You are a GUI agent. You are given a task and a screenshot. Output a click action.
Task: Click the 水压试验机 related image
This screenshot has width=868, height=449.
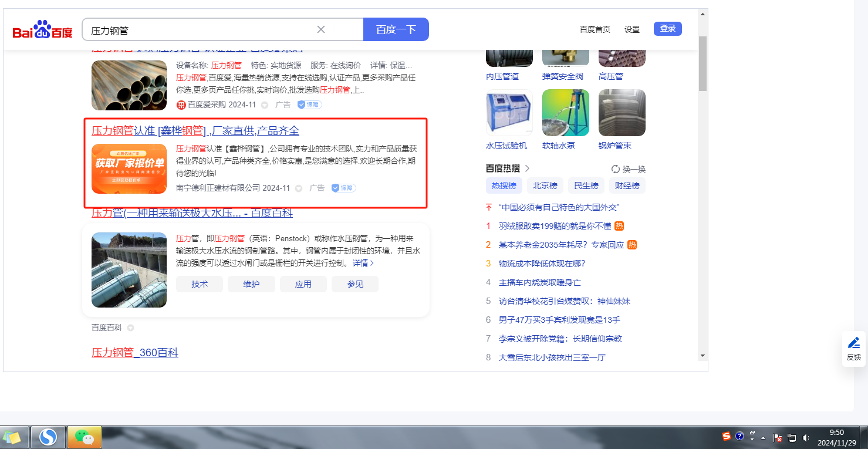coord(509,113)
